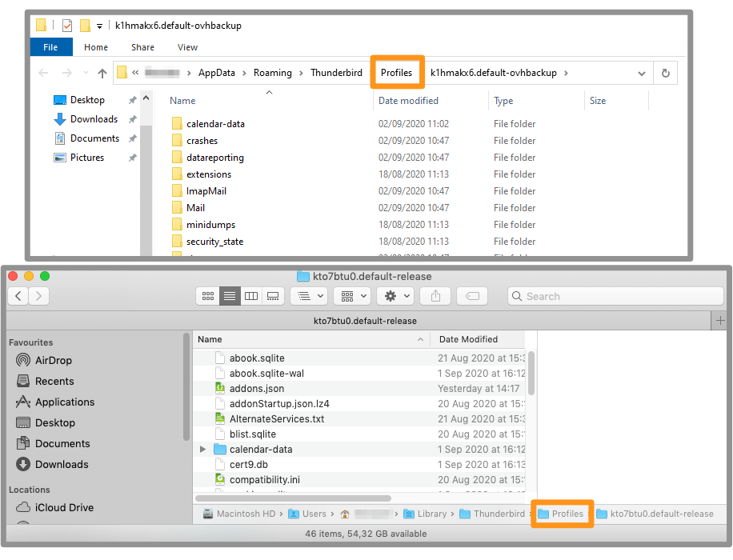Viewport: 733px width, 560px height.
Task: Click the Finder icon view button
Action: point(208,296)
